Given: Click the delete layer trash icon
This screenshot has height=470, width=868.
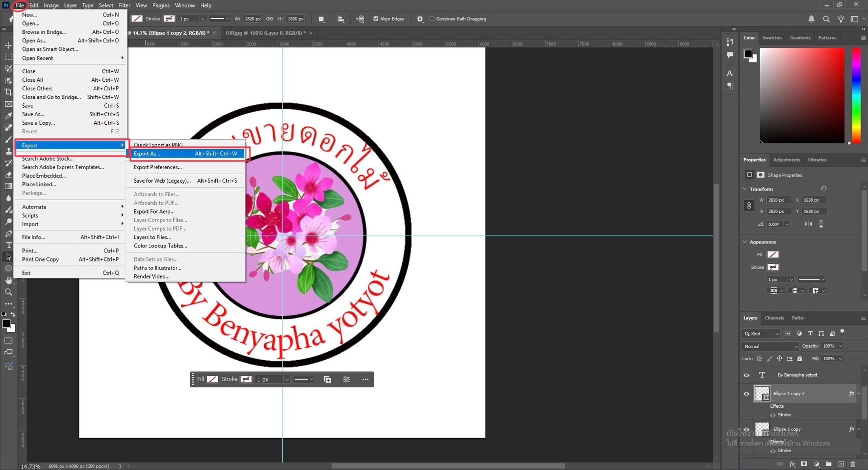Looking at the screenshot, I should [x=853, y=464].
